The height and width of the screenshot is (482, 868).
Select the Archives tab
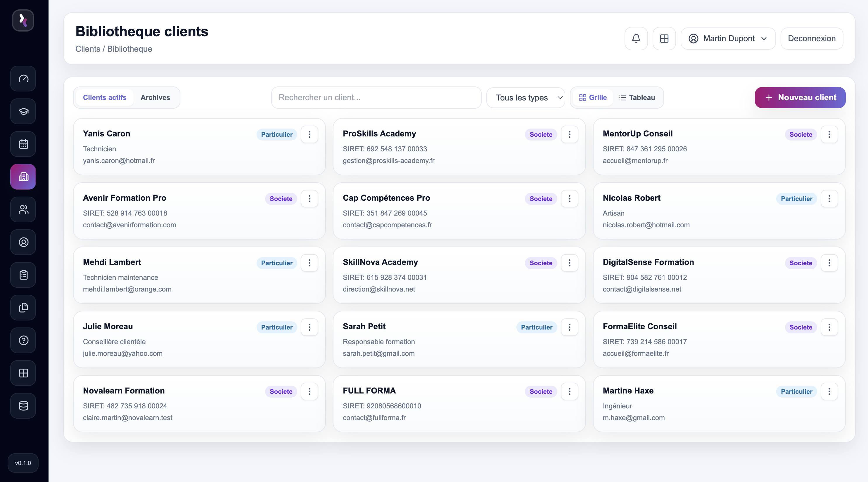(155, 98)
